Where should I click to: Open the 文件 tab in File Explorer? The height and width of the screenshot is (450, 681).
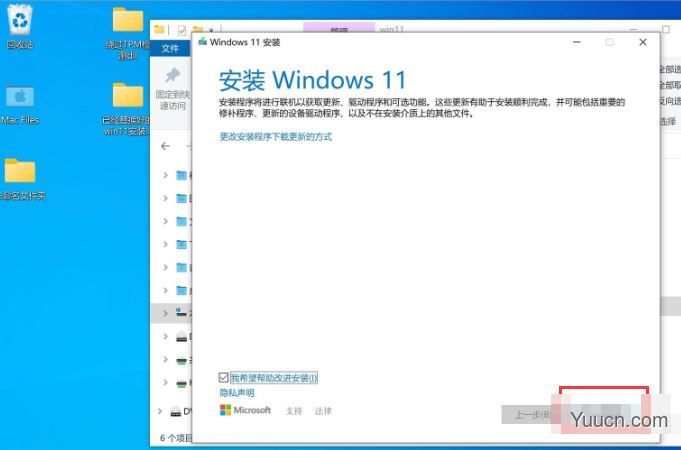point(170,48)
